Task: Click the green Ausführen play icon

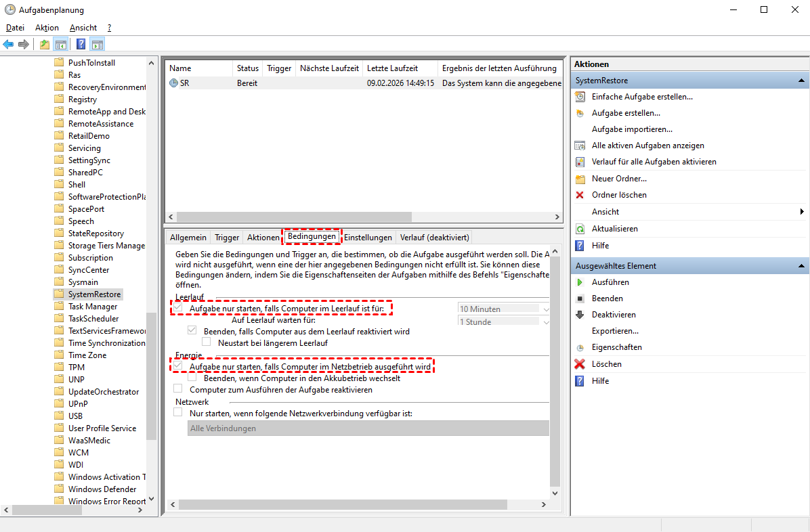Action: coord(580,282)
